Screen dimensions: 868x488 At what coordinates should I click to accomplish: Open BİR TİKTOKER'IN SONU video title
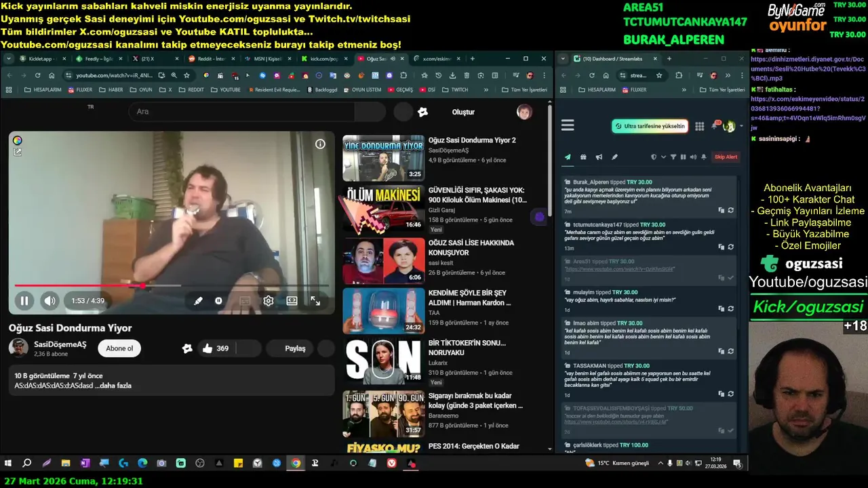(x=467, y=348)
